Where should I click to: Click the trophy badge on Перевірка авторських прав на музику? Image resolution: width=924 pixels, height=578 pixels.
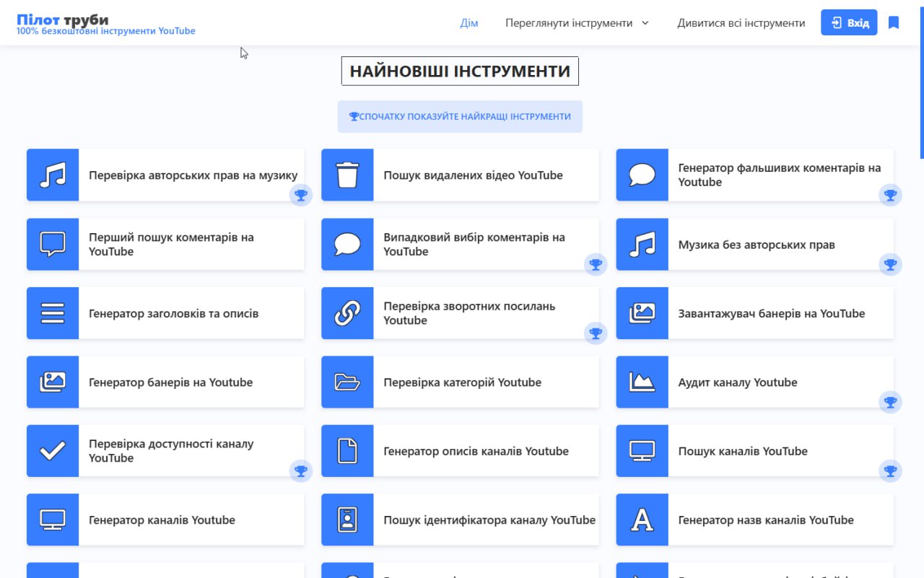pos(301,195)
